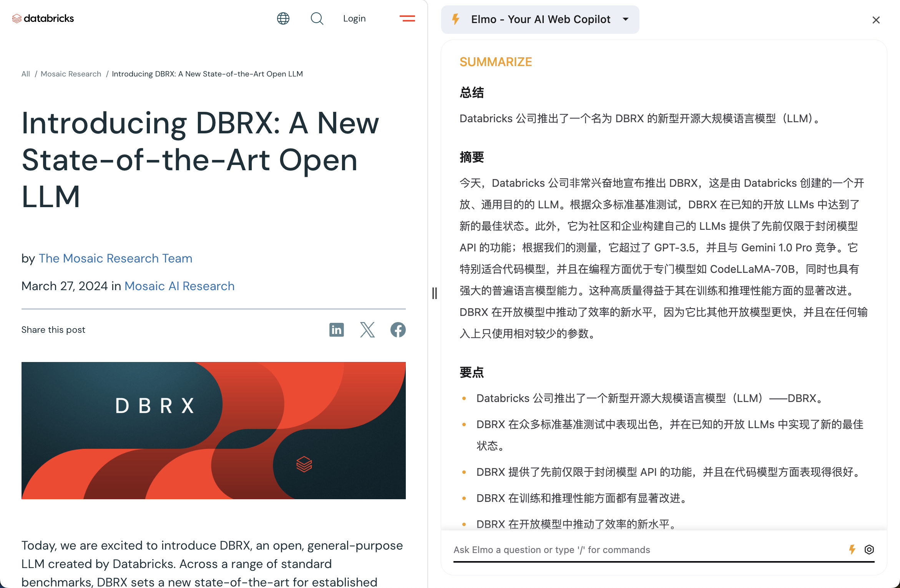
Task: Click the 要点 section heading
Action: tap(472, 372)
